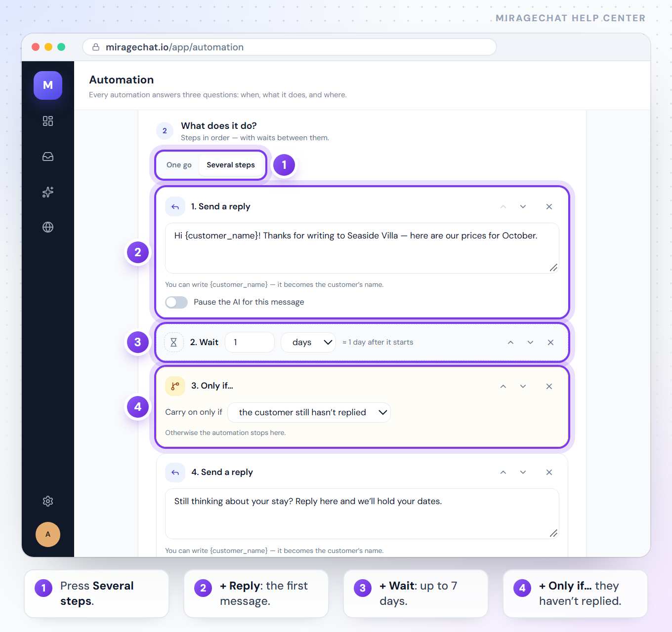Switch to the Several steps tab
Screen dimensions: 672x632
pos(231,165)
